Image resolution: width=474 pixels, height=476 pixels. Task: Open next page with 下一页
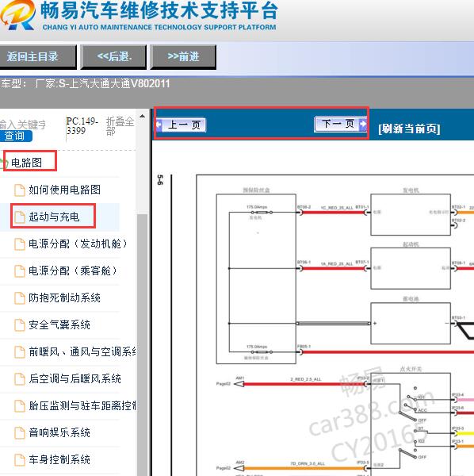(x=341, y=124)
